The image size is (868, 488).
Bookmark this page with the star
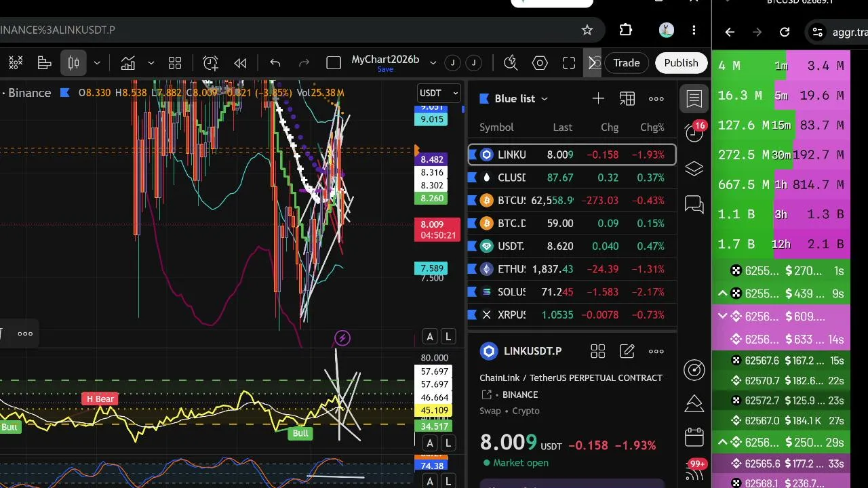pos(587,30)
